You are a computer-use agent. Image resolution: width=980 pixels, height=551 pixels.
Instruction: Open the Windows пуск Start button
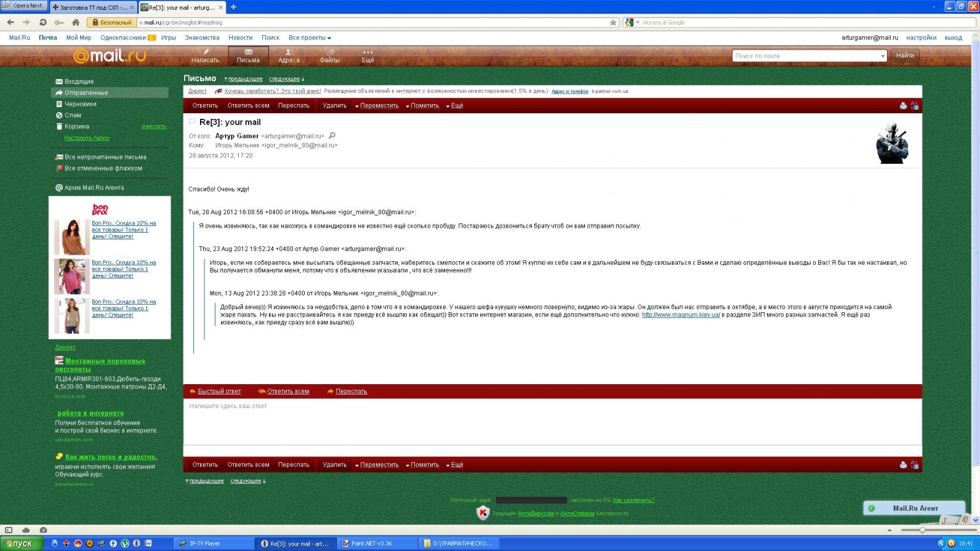point(22,544)
